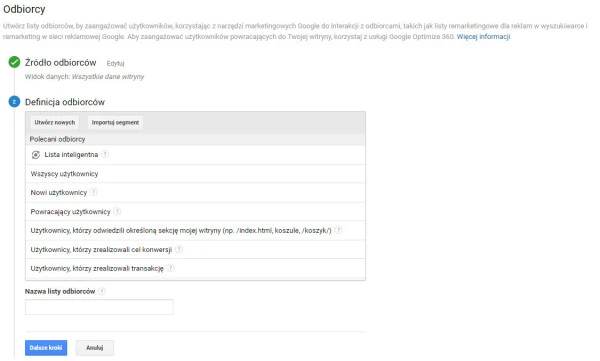
Task: Open help icon next to zrealizowali transakcję
Action: coord(171,268)
